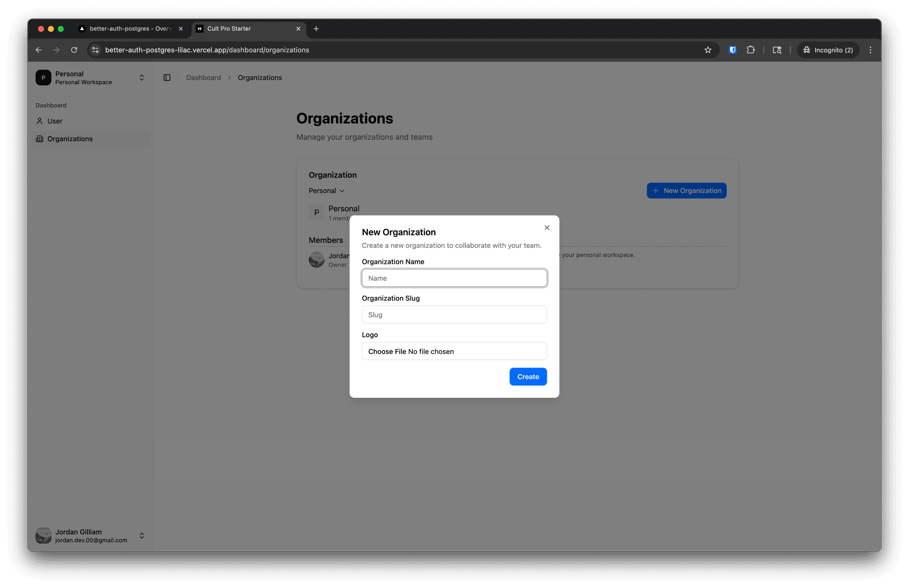This screenshot has height=588, width=909.
Task: Open the Personal organization dropdown
Action: [x=326, y=191]
